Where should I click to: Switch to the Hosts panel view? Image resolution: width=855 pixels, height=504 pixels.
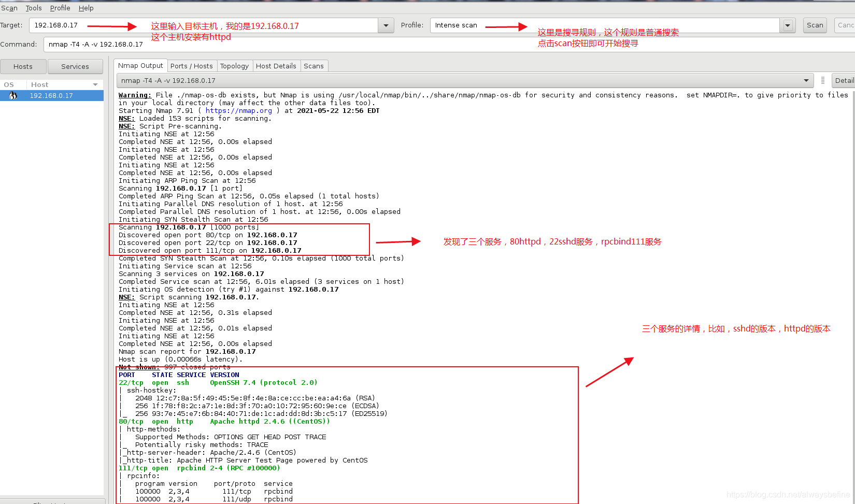pyautogui.click(x=23, y=66)
